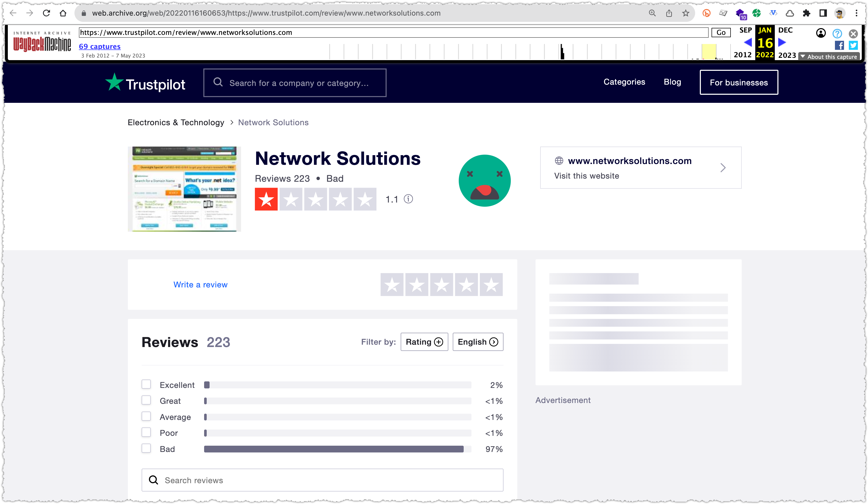The height and width of the screenshot is (504, 868).
Task: Open the Categories menu item
Action: (624, 82)
